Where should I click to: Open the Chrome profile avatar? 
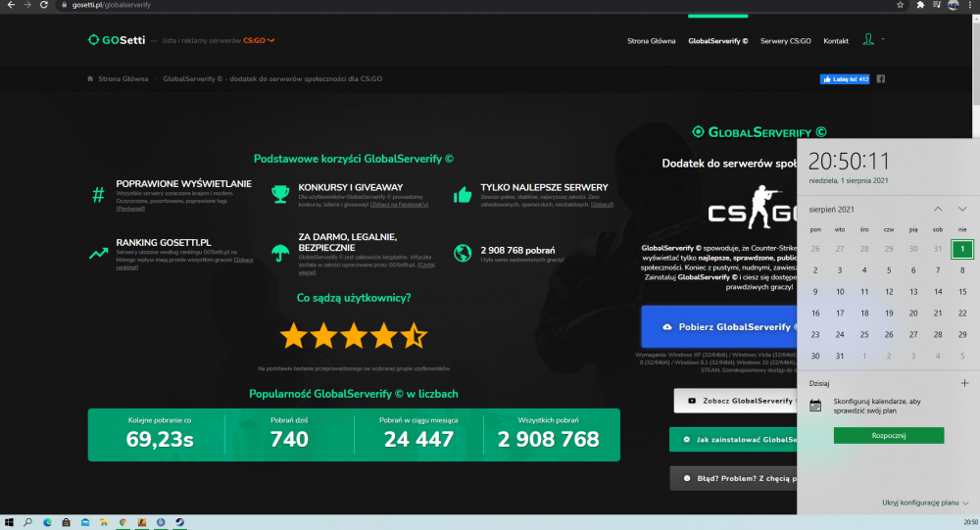coord(954,4)
